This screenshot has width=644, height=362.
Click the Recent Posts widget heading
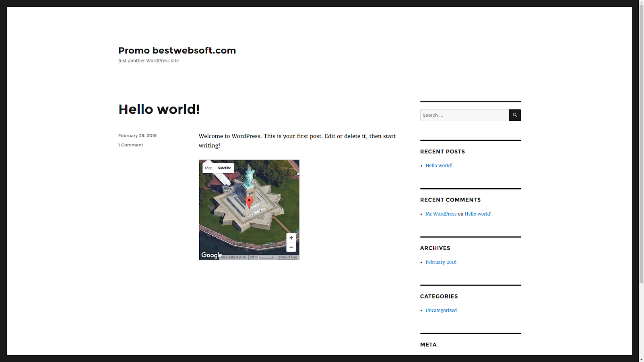tap(442, 152)
